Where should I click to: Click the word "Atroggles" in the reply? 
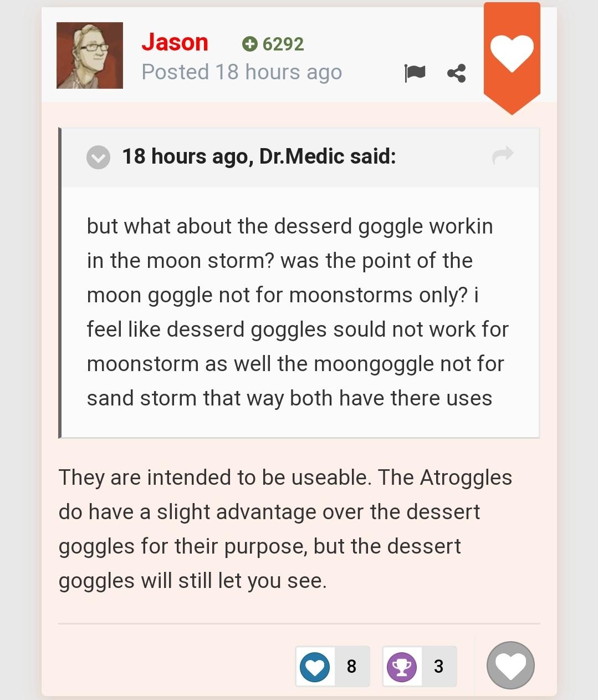point(466,478)
